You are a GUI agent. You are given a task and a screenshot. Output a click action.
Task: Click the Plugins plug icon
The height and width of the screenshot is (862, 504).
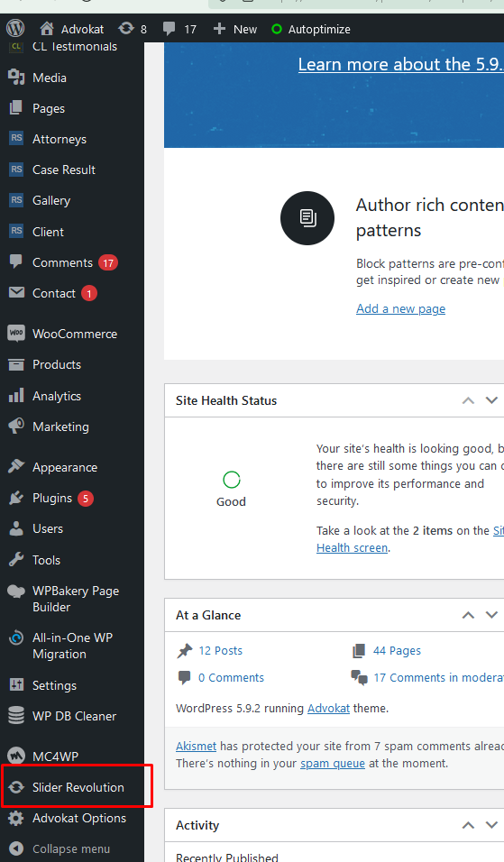(16, 498)
